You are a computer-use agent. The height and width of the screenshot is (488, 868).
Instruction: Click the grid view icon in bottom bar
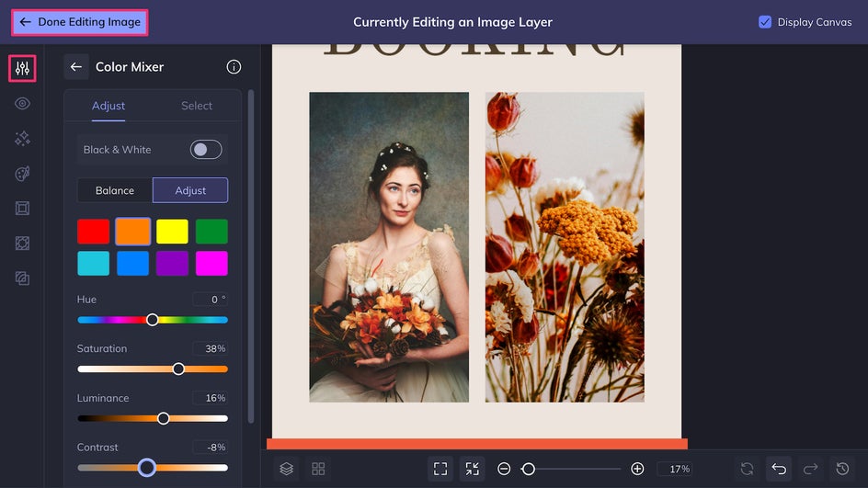(318, 469)
